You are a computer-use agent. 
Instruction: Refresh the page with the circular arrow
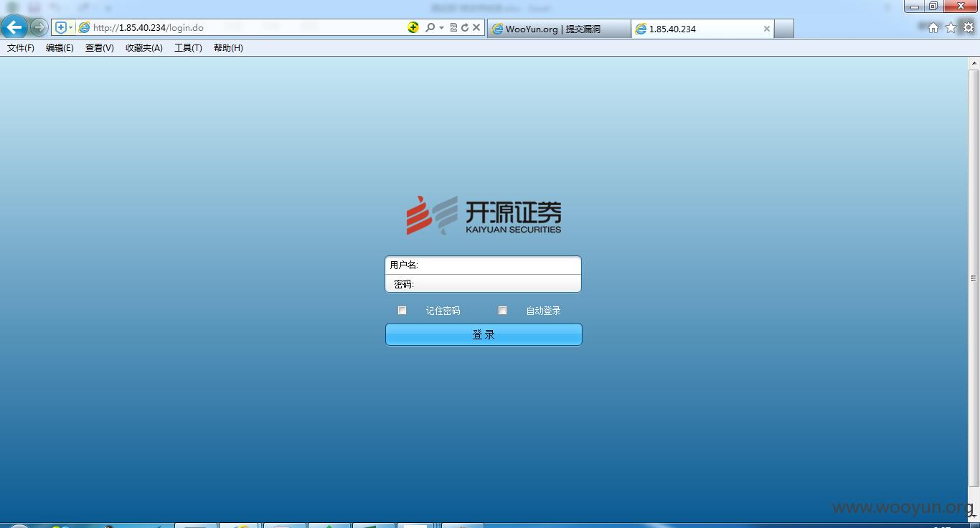(x=465, y=28)
